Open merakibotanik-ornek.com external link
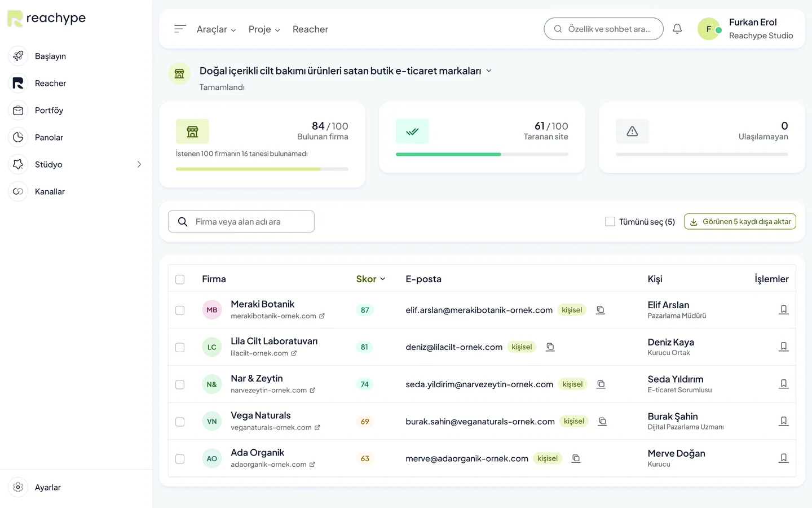The image size is (812, 508). (322, 316)
